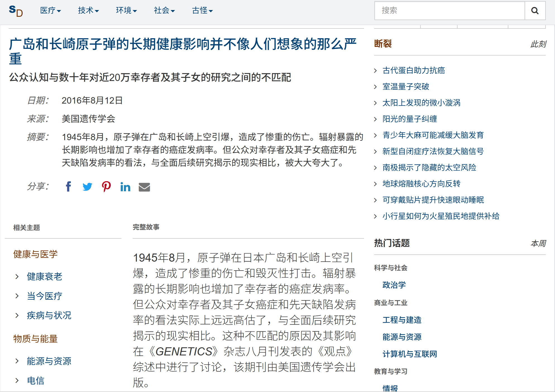This screenshot has height=392, width=555.
Task: Open headline 太阳上发现的微小漩涡
Action: 421,103
